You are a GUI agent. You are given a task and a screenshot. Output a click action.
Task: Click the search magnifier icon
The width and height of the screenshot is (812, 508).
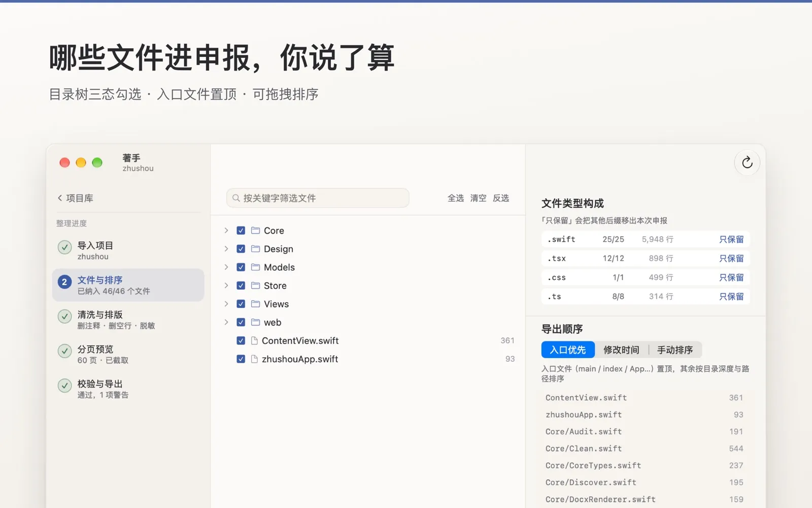point(236,198)
